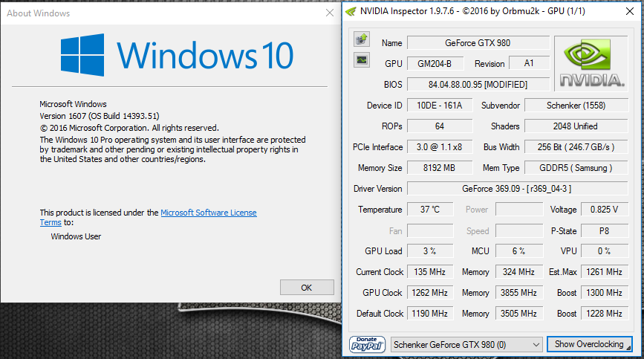Close the NVIDIA Inspector window
Screen dimensions: 644x359
point(630,11)
